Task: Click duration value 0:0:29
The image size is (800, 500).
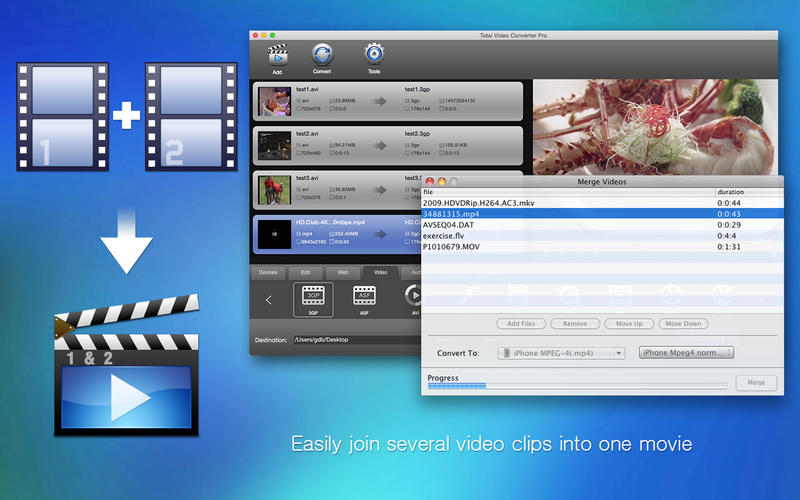Action: tap(729, 225)
